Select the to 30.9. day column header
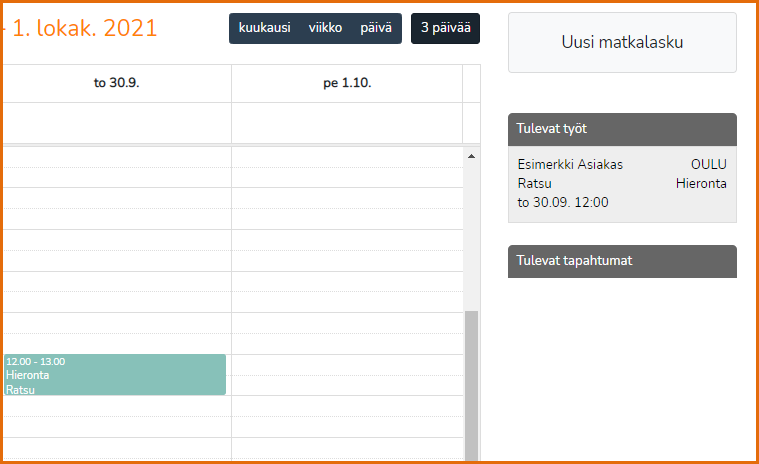759x464 pixels. (117, 83)
